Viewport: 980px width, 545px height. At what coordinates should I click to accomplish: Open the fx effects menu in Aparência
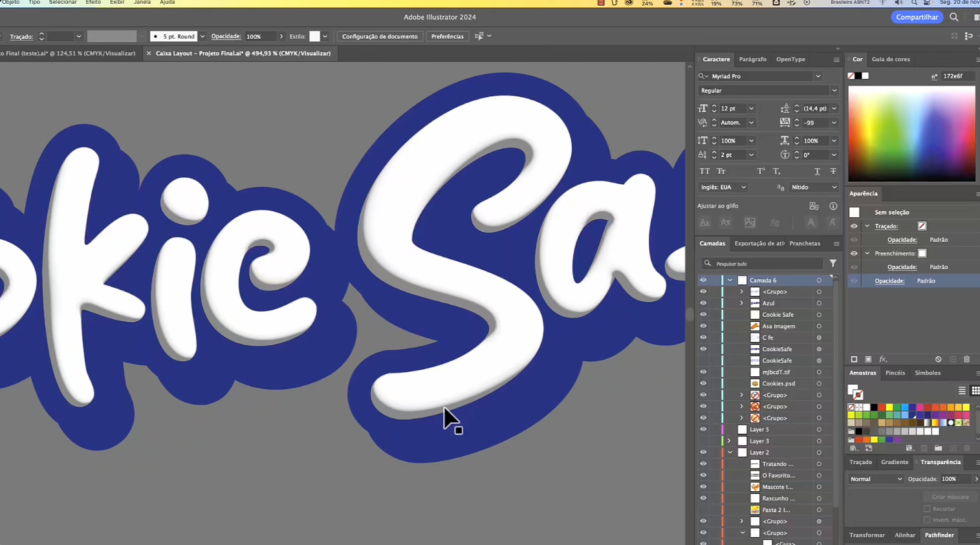click(883, 359)
